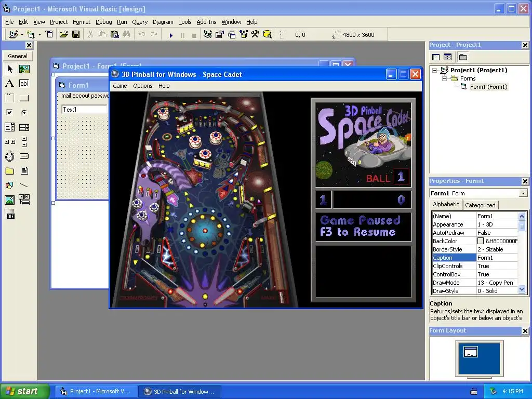This screenshot has width=532, height=399.
Task: Select the TextBox control (abl) tool
Action: tap(24, 84)
